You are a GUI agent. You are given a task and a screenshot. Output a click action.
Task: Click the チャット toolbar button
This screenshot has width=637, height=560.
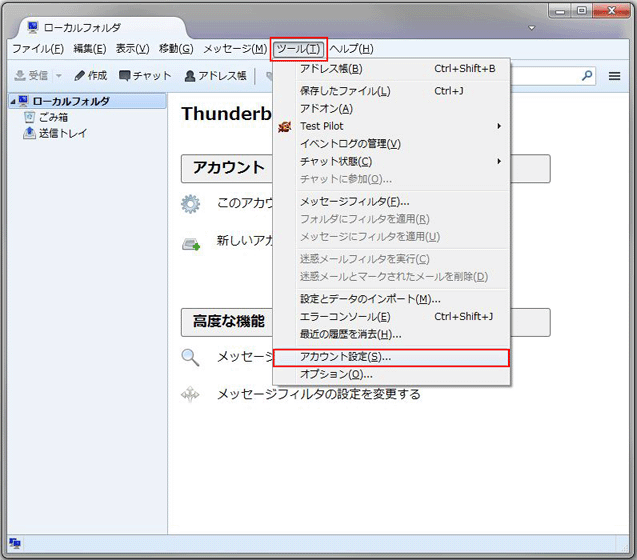145,76
